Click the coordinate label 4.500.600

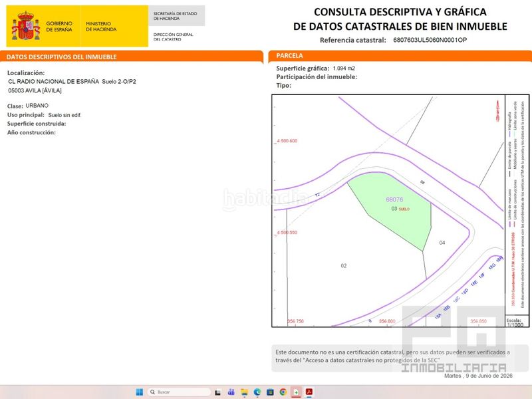click(287, 141)
